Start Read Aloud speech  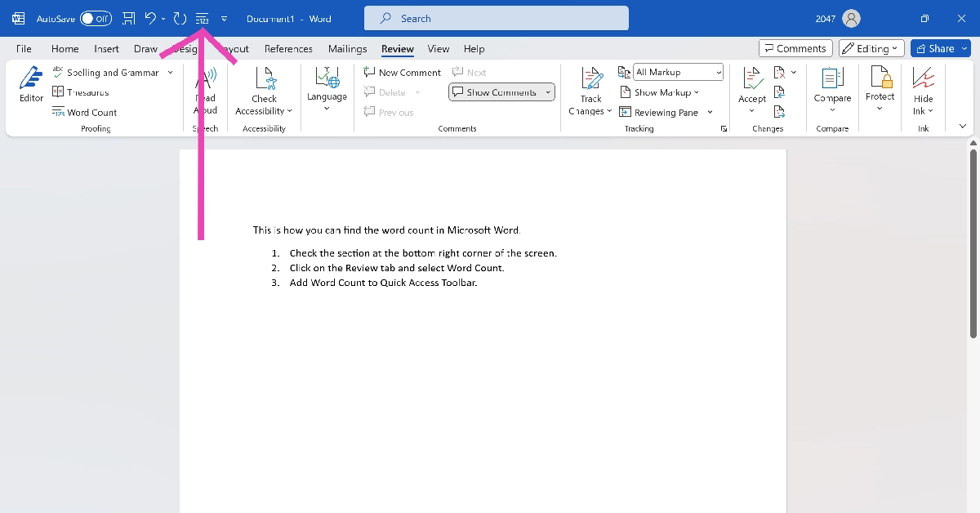[206, 90]
